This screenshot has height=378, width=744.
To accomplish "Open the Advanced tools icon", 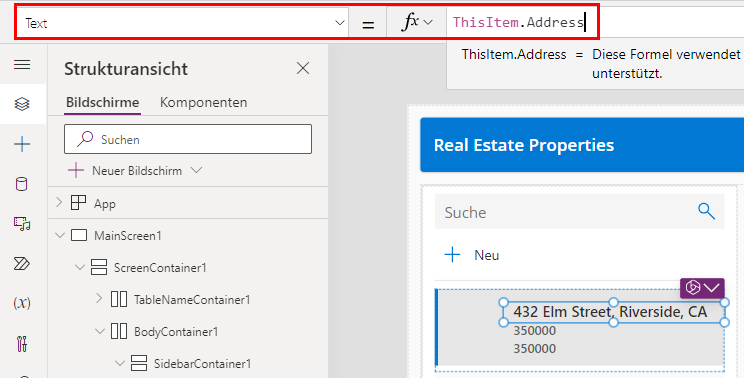I will (22, 343).
